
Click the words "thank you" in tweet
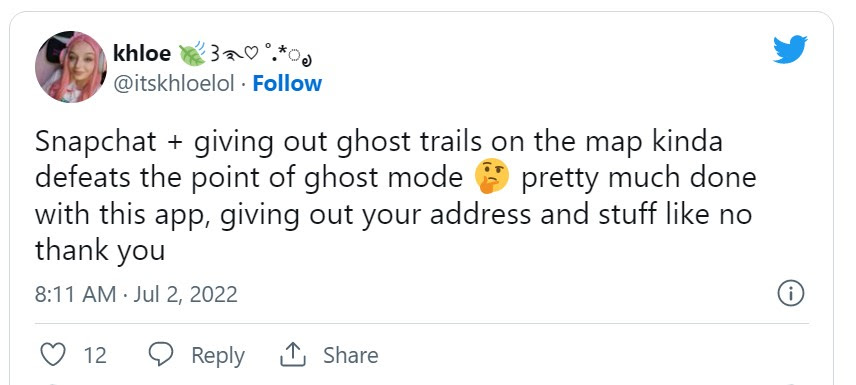[x=100, y=251]
